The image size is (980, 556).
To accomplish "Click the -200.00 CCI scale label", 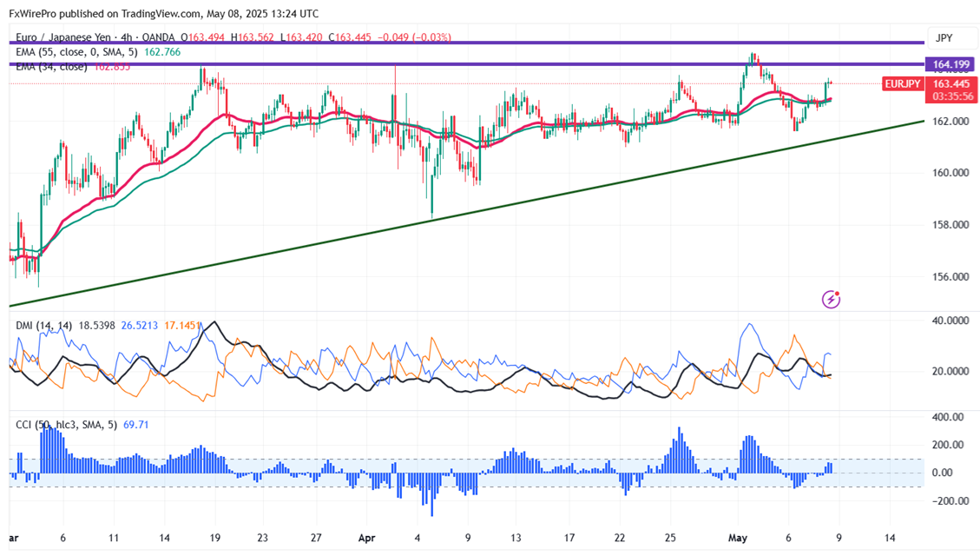I will pos(949,501).
